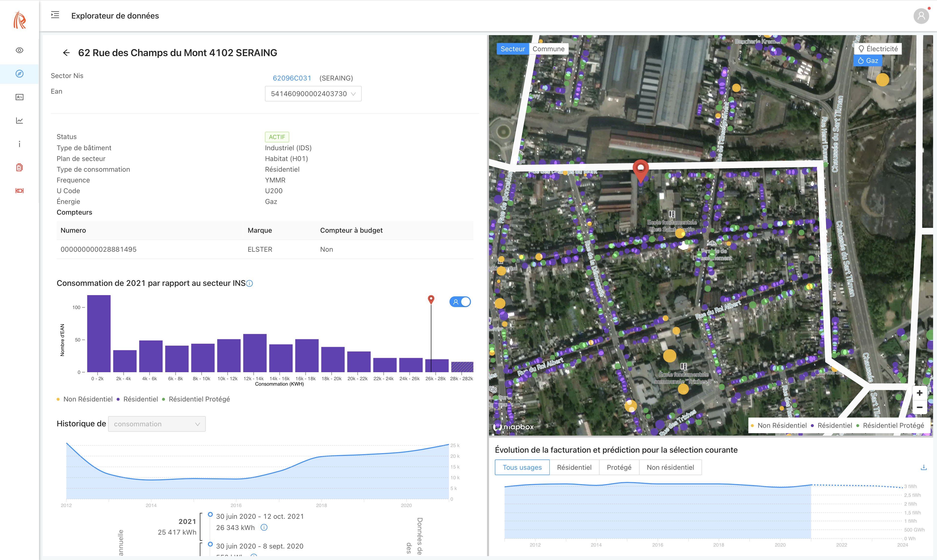The height and width of the screenshot is (560, 937).
Task: Click the U200 code value
Action: [274, 191]
